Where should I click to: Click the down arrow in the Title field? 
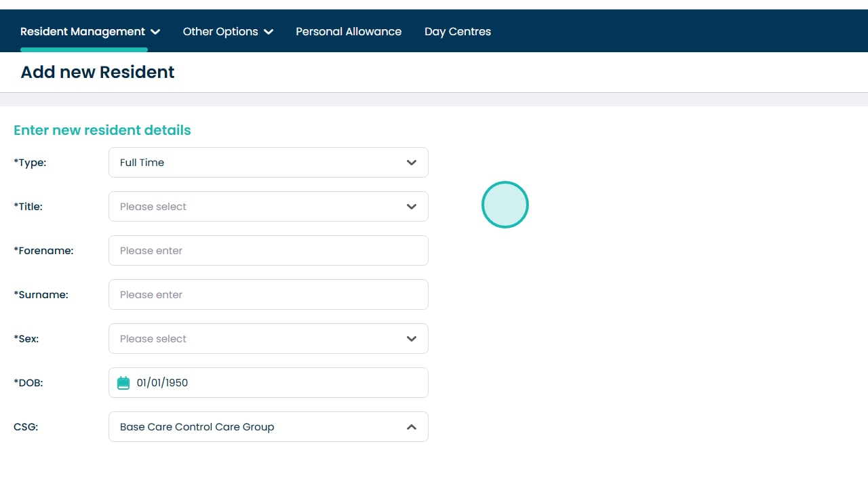point(411,207)
